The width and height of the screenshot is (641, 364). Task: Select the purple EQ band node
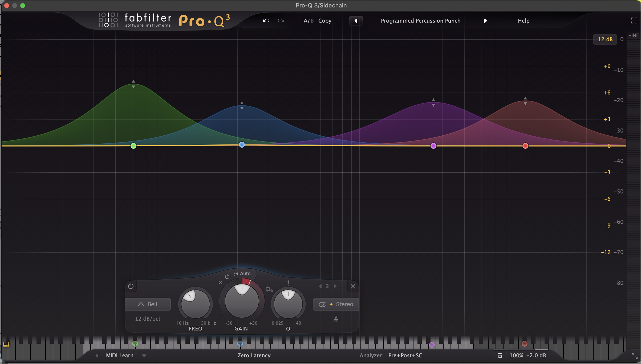[433, 146]
